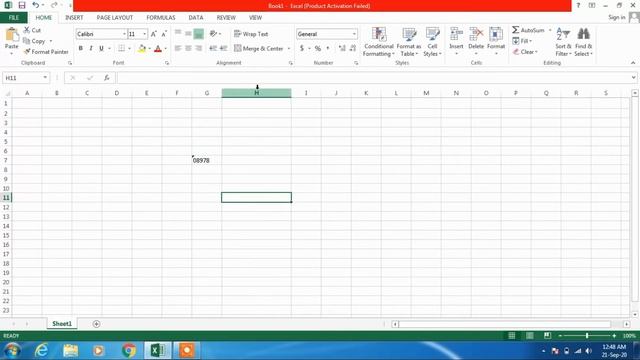
Task: Switch to the DATA tab
Action: 196,18
